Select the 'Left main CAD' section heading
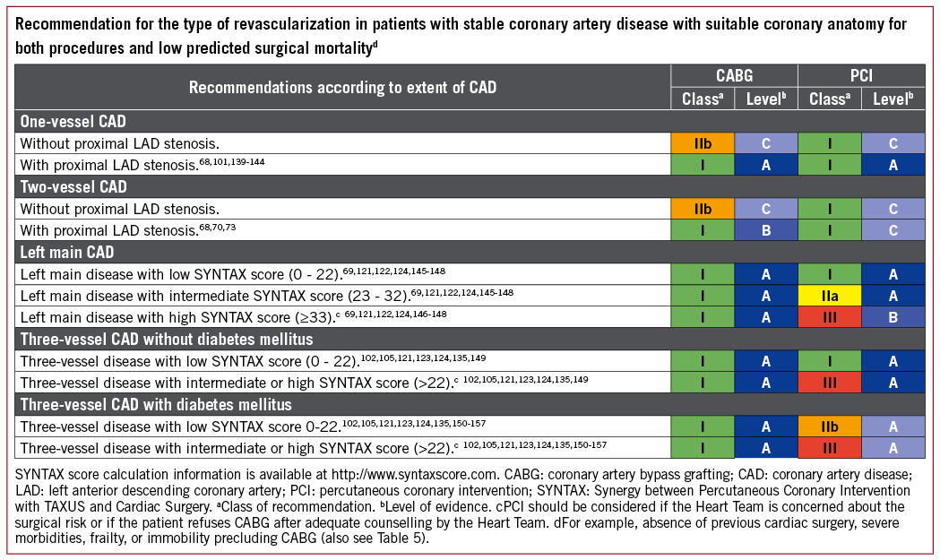The width and height of the screenshot is (940, 560). tap(70, 253)
